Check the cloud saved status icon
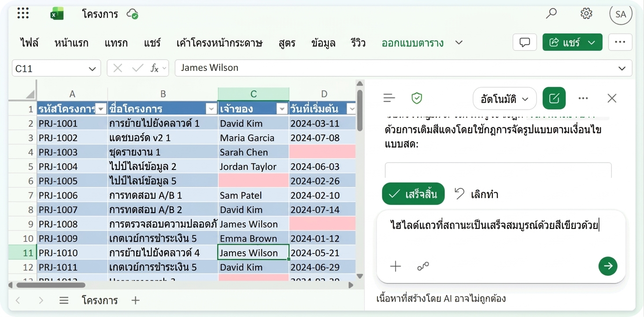The width and height of the screenshot is (644, 317). [x=133, y=14]
